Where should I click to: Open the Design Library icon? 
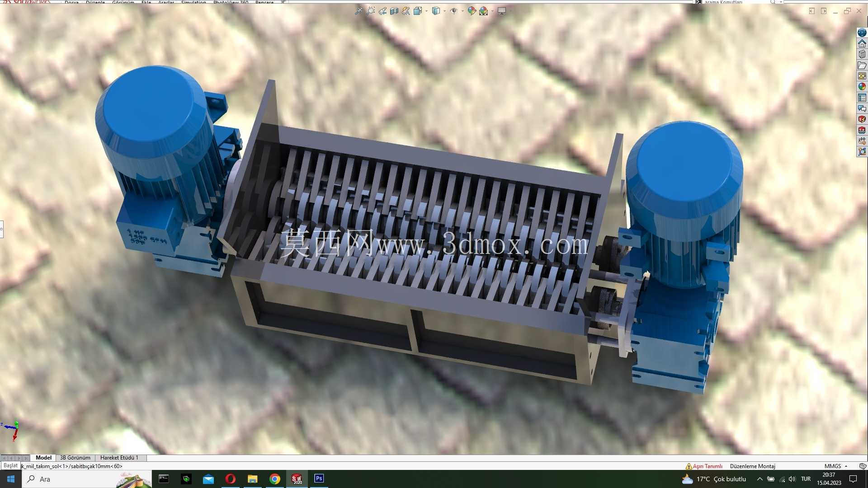click(862, 54)
